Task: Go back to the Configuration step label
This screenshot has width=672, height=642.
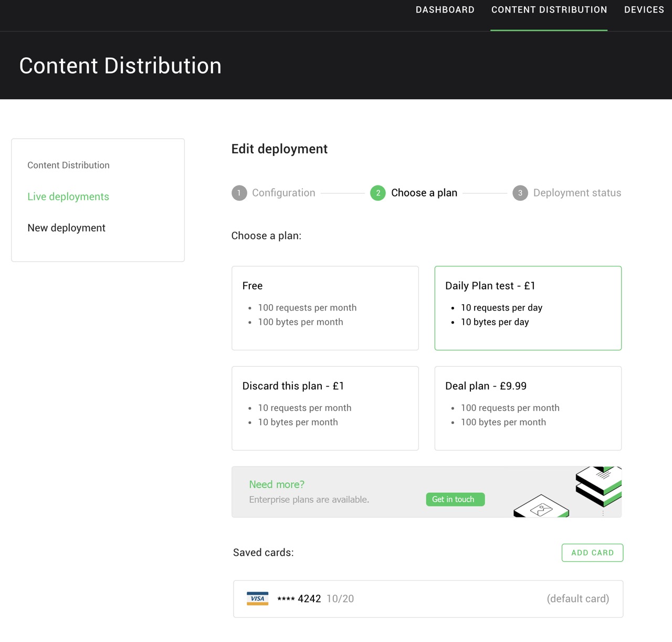Action: (x=283, y=193)
